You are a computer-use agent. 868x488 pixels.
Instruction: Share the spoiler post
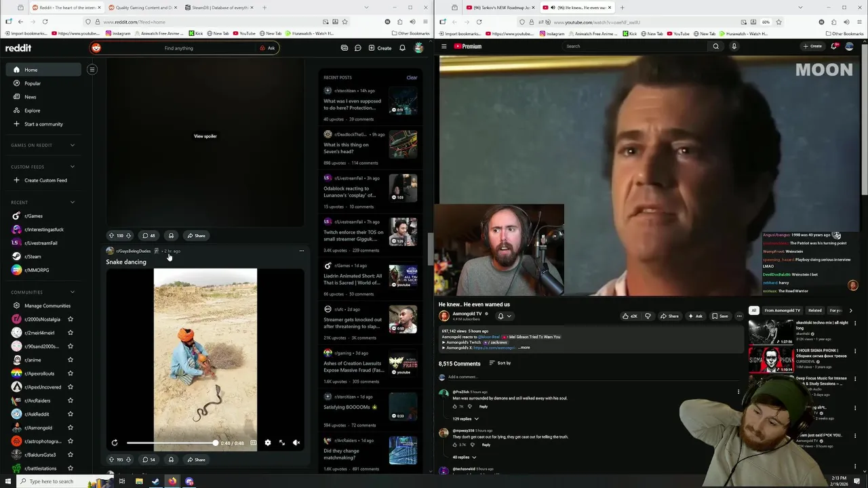tap(196, 235)
